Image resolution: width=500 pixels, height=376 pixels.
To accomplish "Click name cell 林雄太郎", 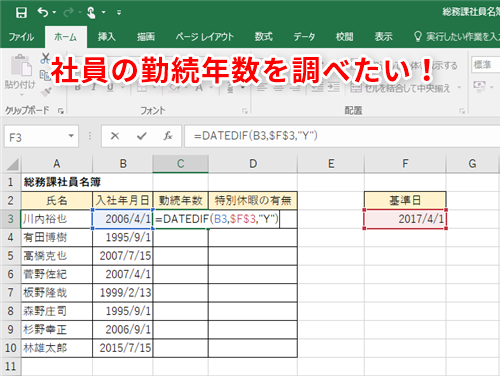I will (x=57, y=348).
